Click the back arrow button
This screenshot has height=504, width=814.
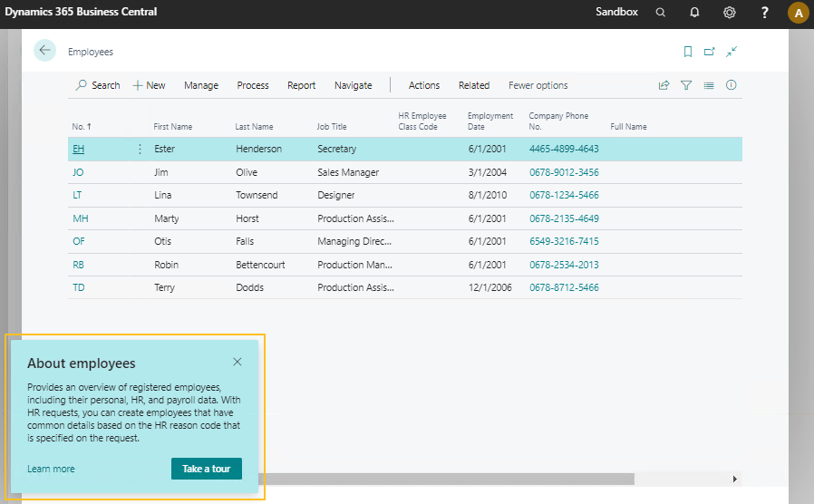tap(44, 51)
